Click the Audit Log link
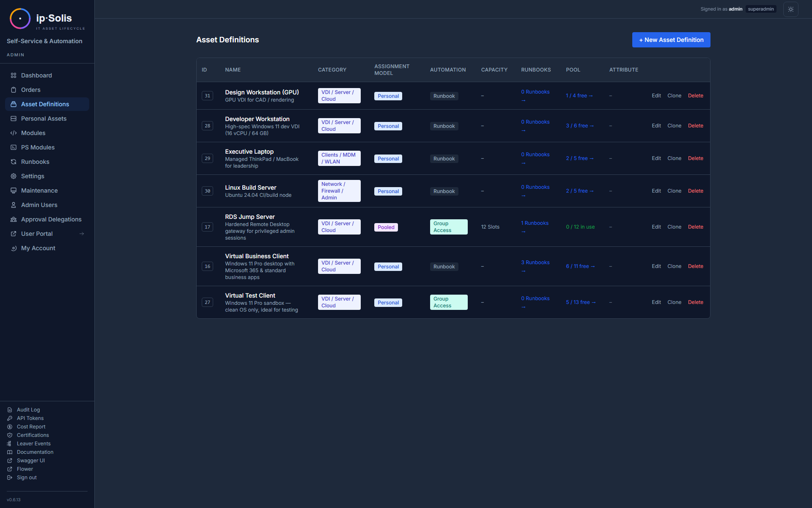The image size is (812, 508). [x=28, y=410]
